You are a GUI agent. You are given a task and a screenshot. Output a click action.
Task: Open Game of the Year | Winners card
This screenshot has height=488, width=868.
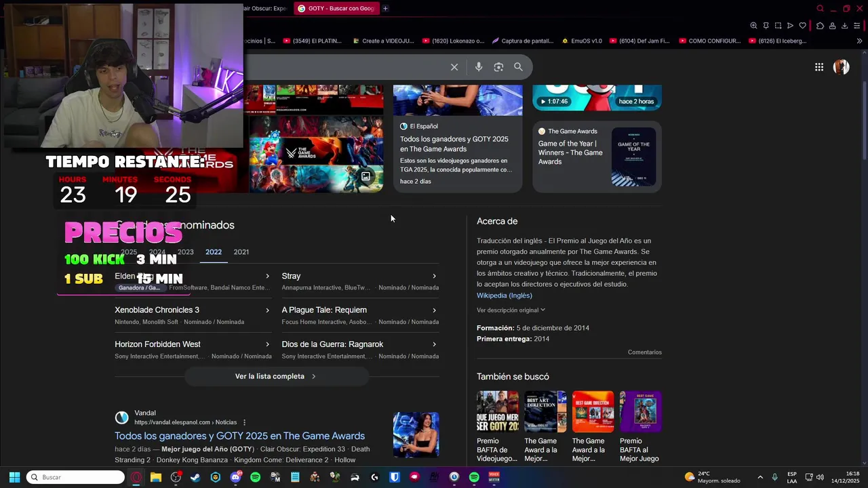(x=597, y=157)
